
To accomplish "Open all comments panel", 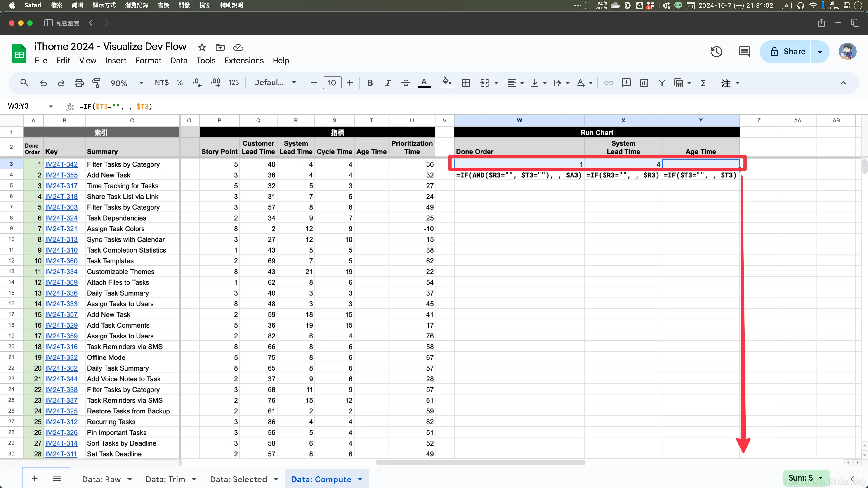I will tap(744, 52).
